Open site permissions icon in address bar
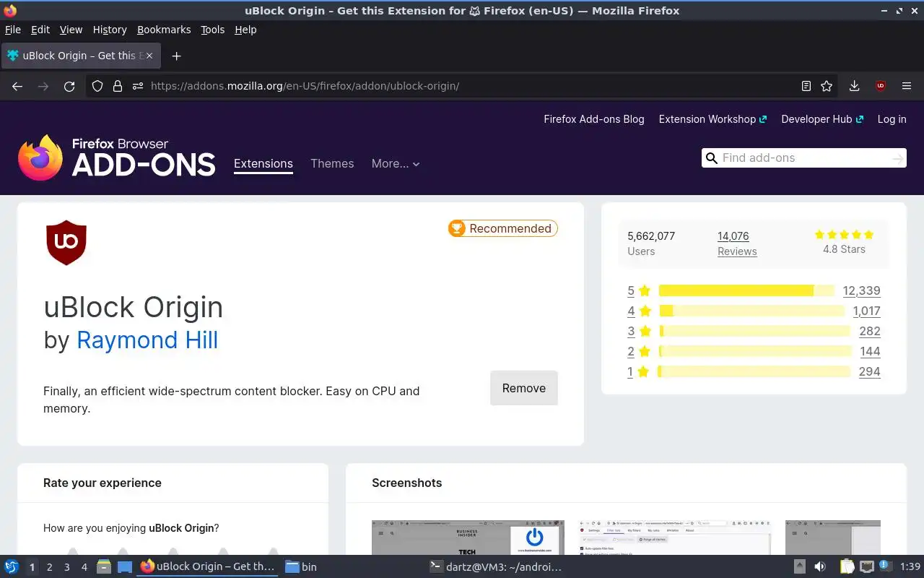 (137, 86)
